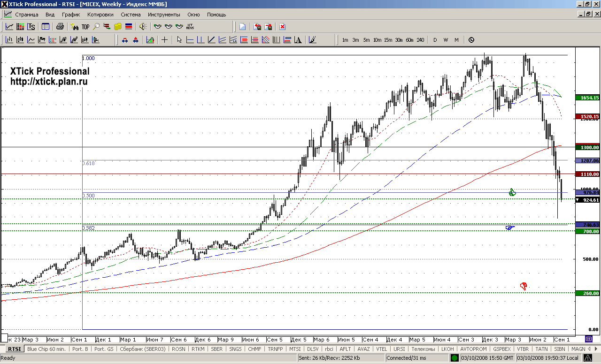The height and width of the screenshot is (364, 601).
Task: Click the TS time and sales icon
Action: pyautogui.click(x=31, y=26)
